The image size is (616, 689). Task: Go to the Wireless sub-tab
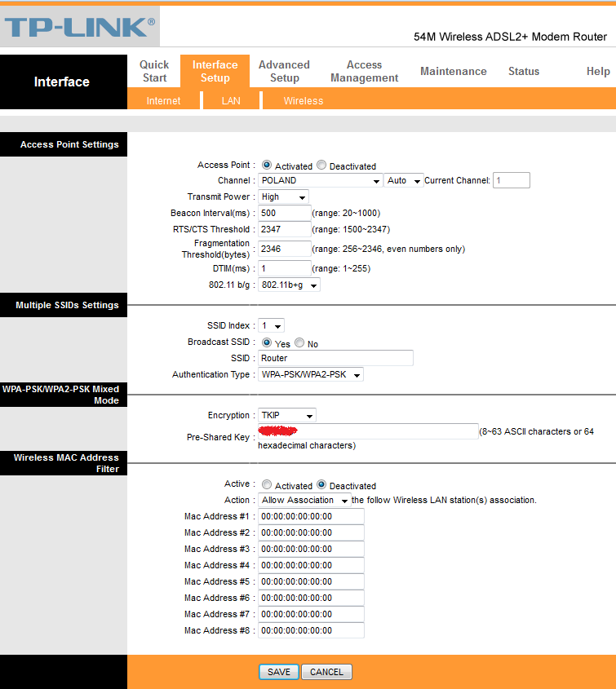[x=304, y=100]
